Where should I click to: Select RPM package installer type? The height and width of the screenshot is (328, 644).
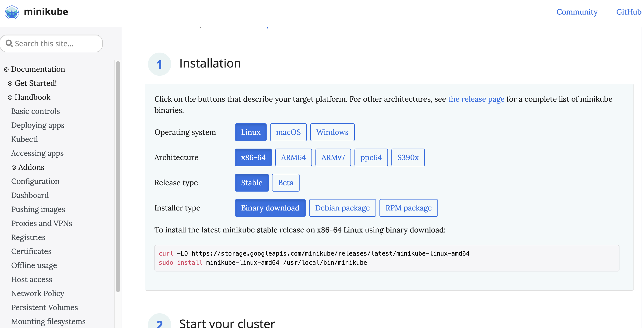[x=408, y=208]
